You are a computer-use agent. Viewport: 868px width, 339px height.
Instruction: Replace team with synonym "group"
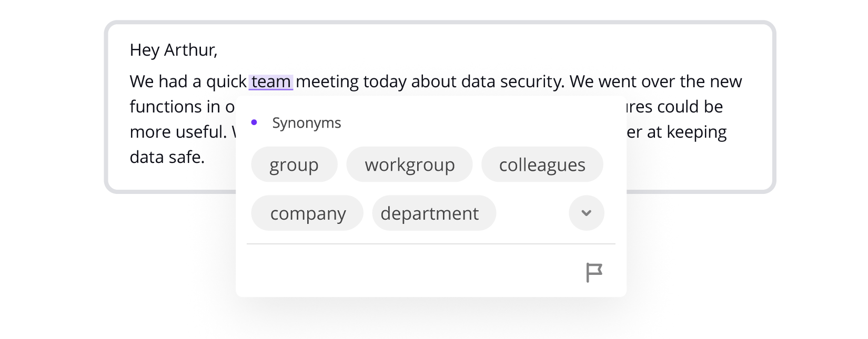pos(294,165)
